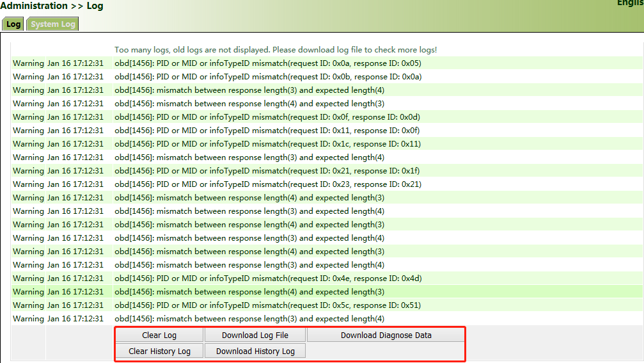
Task: Select log entry with request ID 0x21
Action: tap(327, 170)
